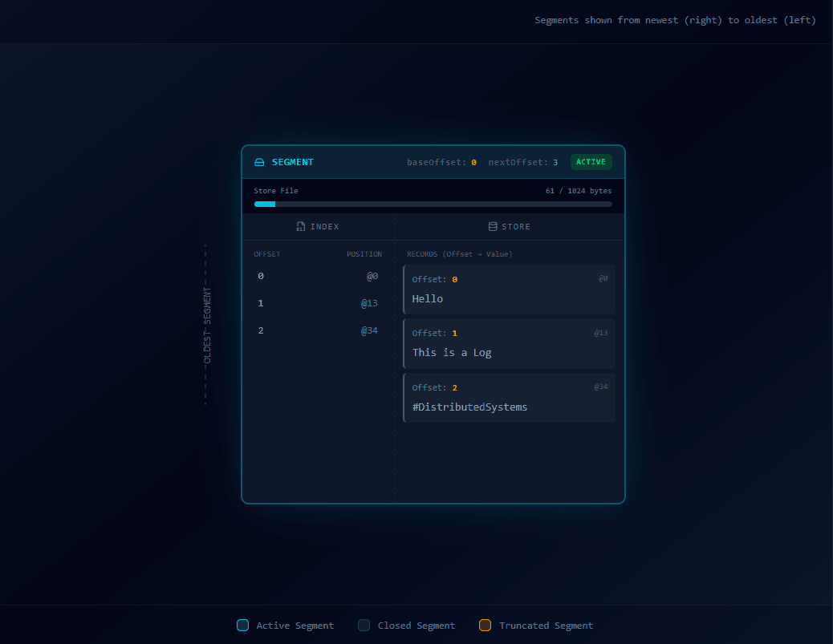833x644 pixels.
Task: Open the #DistributedSystems record
Action: (x=509, y=398)
